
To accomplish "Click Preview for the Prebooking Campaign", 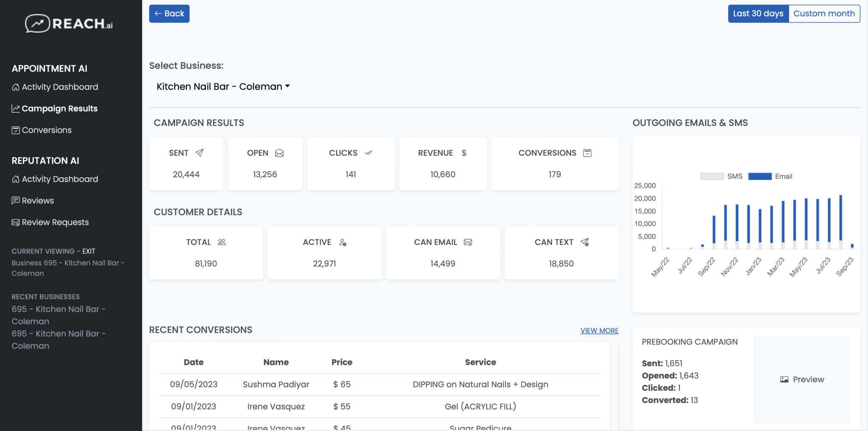I will [x=801, y=379].
